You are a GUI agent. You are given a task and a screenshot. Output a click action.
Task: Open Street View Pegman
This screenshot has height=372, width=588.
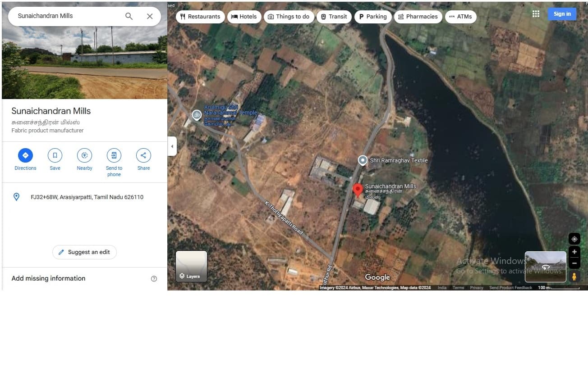(x=574, y=277)
